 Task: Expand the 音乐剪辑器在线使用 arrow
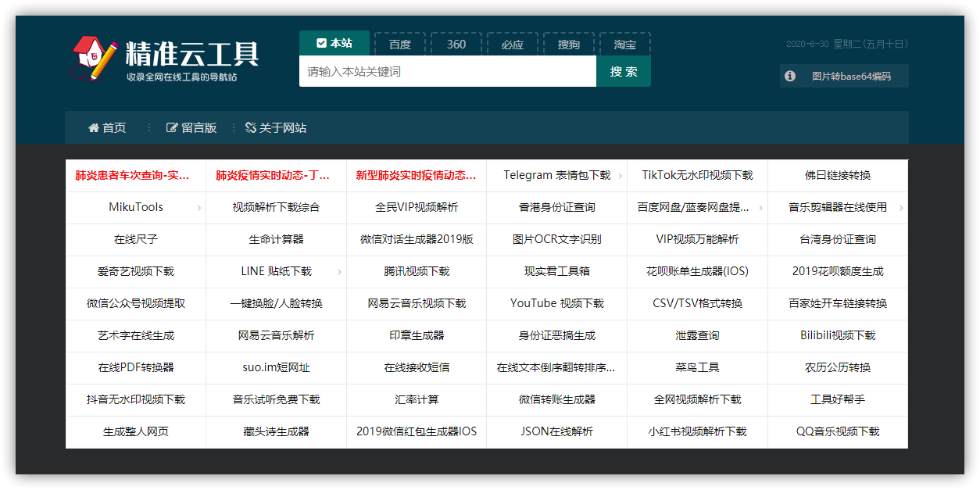coord(902,208)
